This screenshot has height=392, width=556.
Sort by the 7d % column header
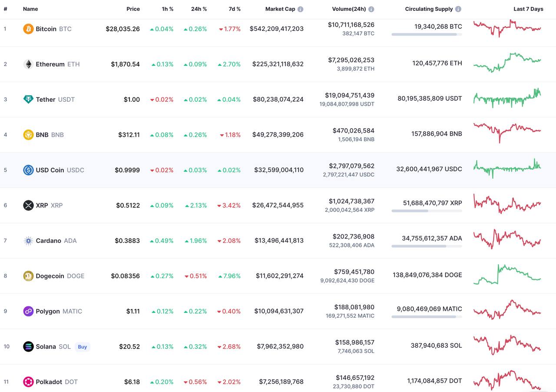pos(235,9)
